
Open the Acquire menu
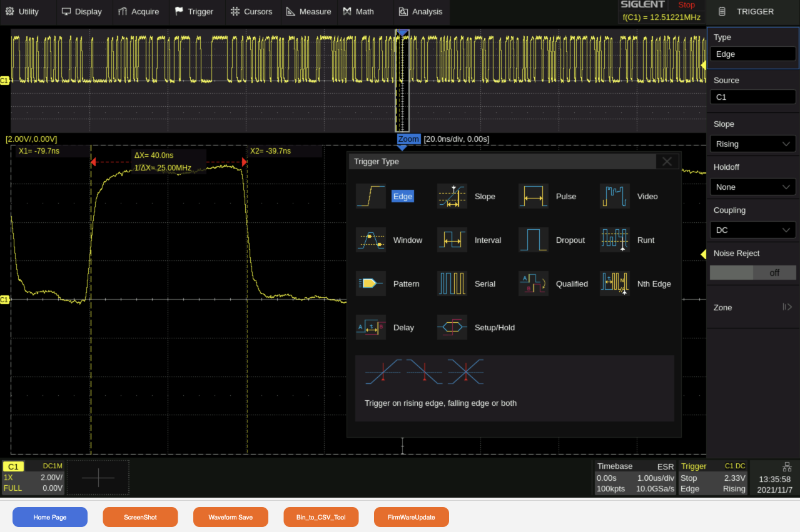pos(139,11)
